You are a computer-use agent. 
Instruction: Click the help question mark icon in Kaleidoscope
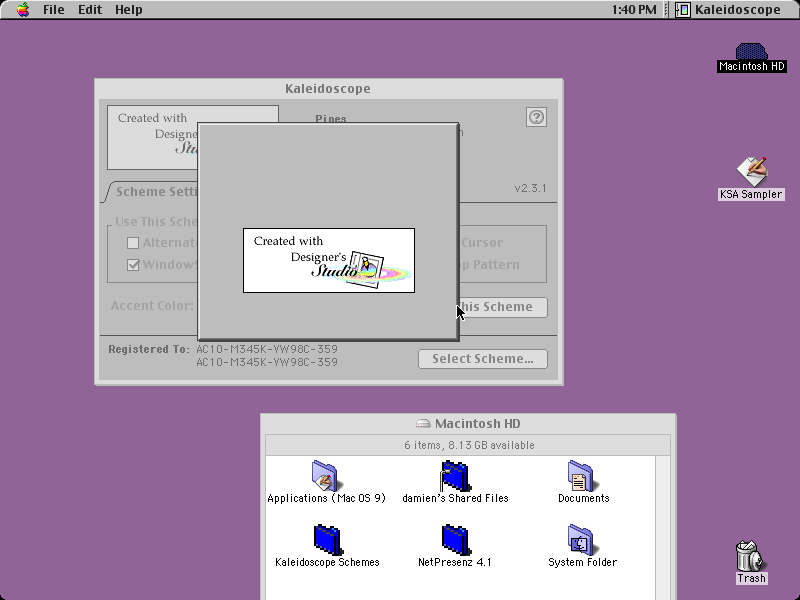(536, 117)
